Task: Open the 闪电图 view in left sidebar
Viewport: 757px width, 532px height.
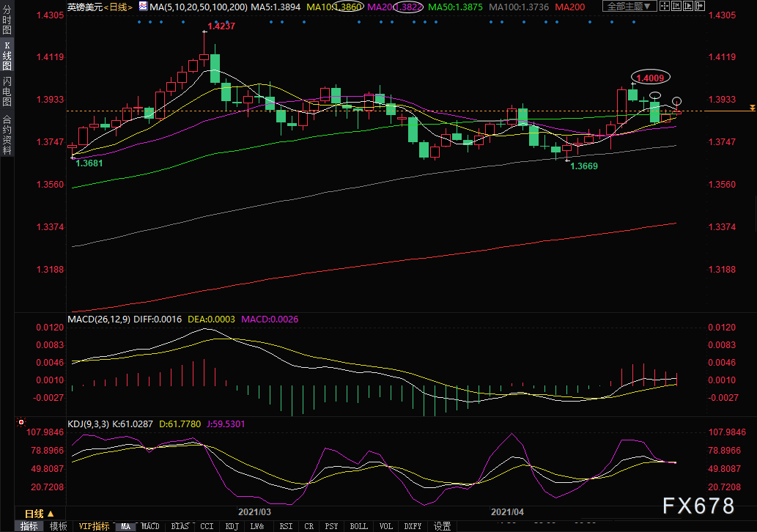Action: point(7,92)
